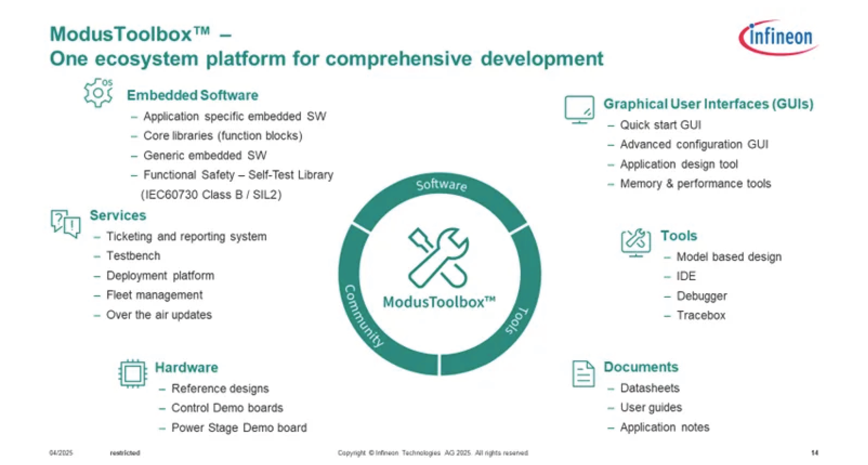Select the Community ring segment
This screenshot has height=465, width=868.
pos(362,315)
